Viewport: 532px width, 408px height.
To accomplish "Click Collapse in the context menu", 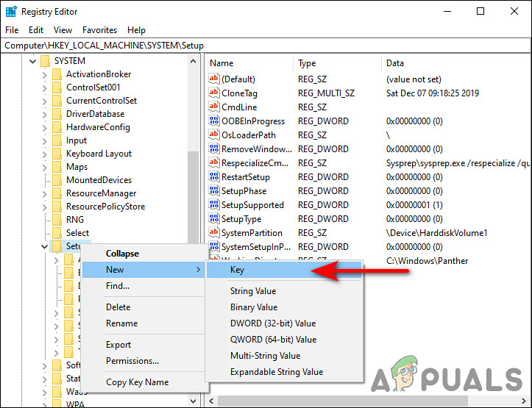I will tap(143, 254).
